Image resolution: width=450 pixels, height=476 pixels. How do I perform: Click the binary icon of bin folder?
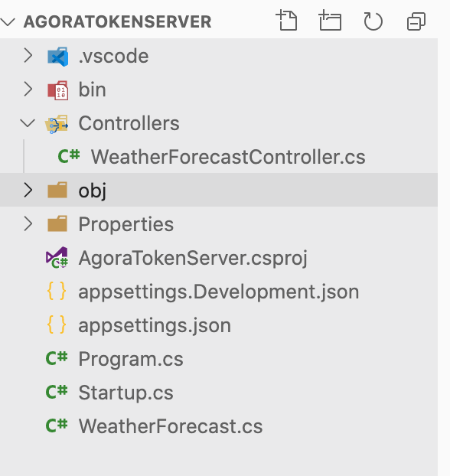tap(57, 90)
